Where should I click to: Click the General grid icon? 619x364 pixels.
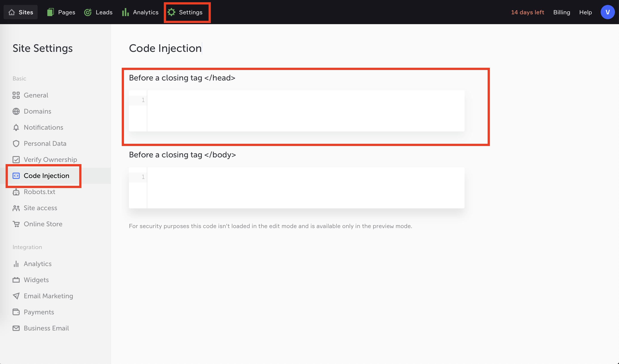coord(16,95)
